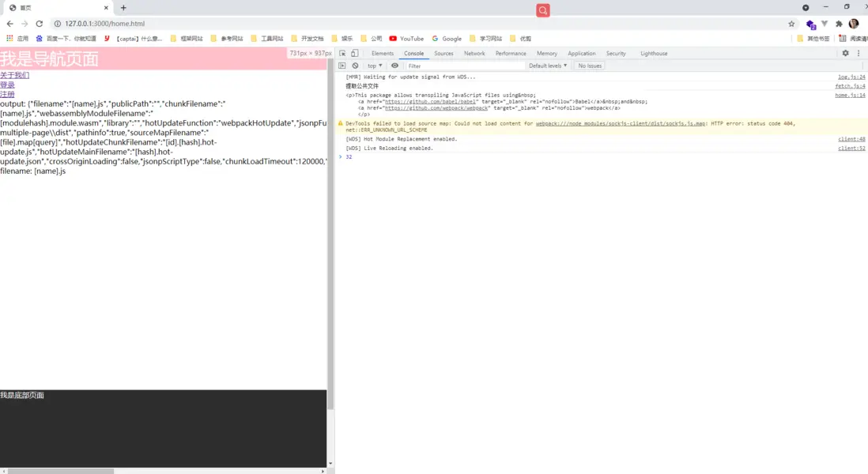
Task: Bookmark this page with the star icon
Action: 791,24
